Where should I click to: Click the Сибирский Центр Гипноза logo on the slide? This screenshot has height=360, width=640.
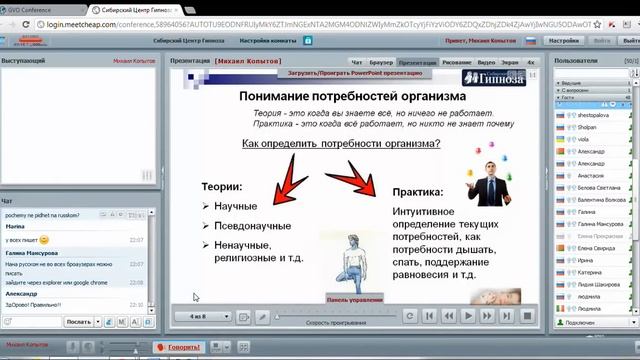point(494,78)
